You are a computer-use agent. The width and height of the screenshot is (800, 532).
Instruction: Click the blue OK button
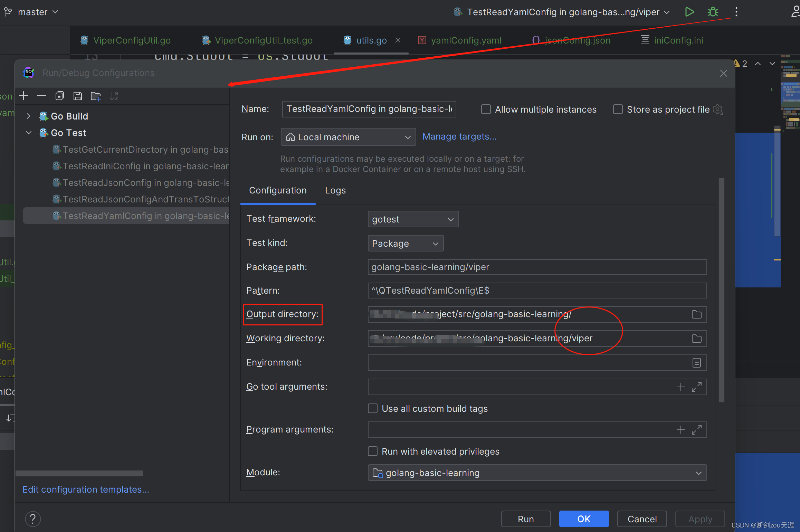coord(584,519)
